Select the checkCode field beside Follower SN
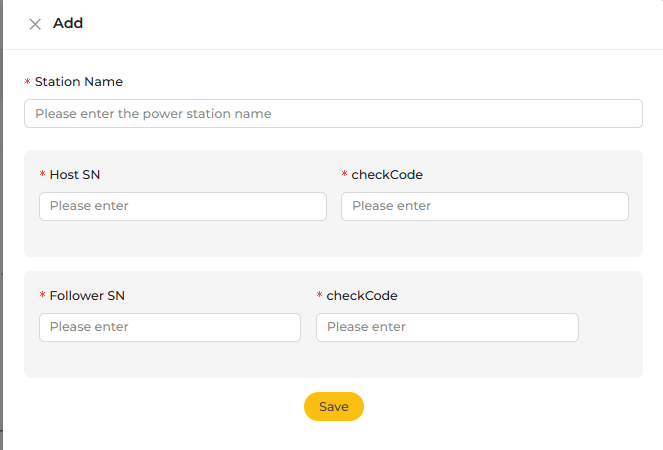Screen dimensions: 663x450 447,327
